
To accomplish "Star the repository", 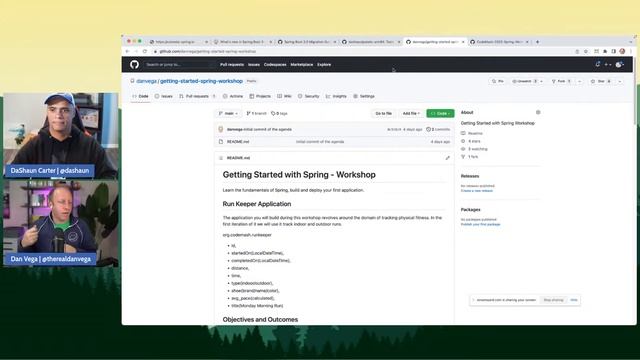I will pos(601,81).
